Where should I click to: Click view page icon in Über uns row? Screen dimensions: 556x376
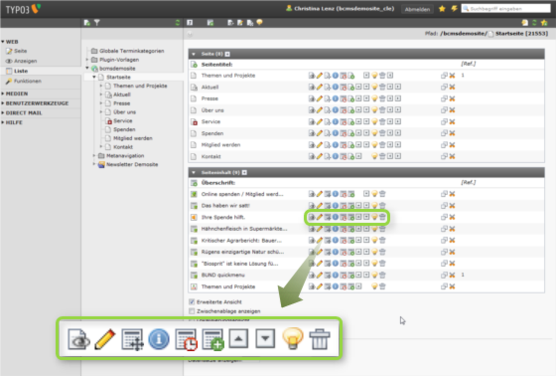312,110
